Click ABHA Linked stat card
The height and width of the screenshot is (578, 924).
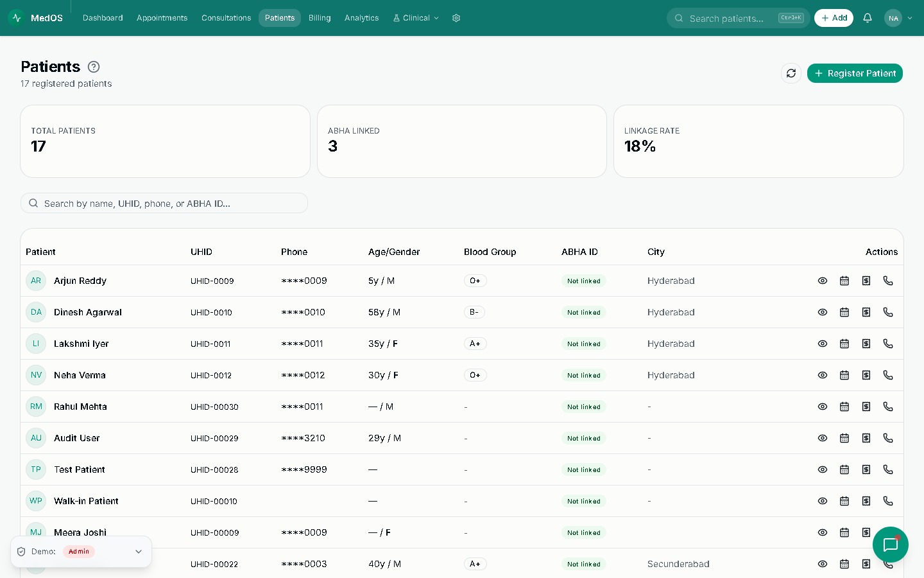(462, 141)
